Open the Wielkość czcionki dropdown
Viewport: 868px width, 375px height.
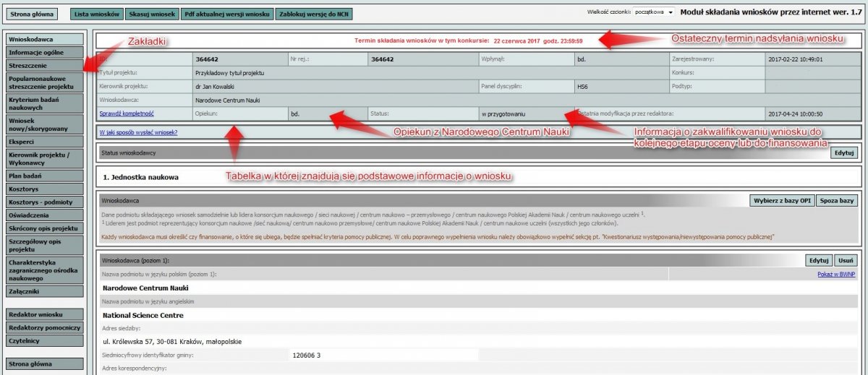pyautogui.click(x=654, y=12)
